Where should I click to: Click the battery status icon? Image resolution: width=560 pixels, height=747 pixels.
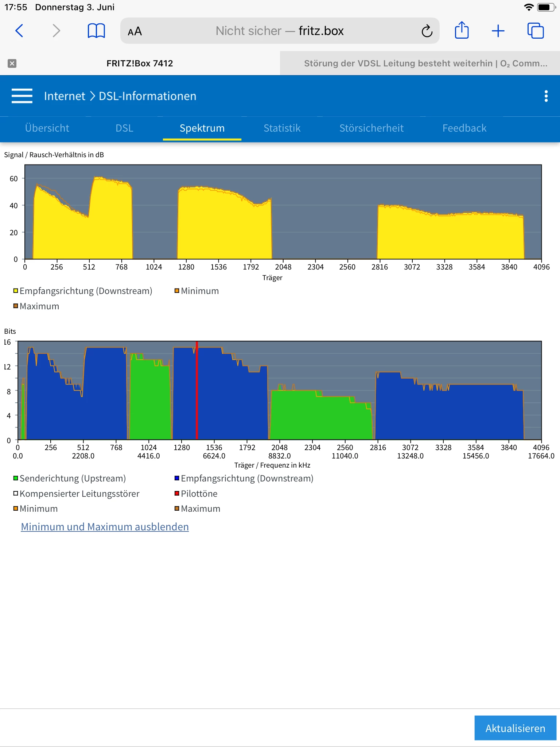(546, 7)
